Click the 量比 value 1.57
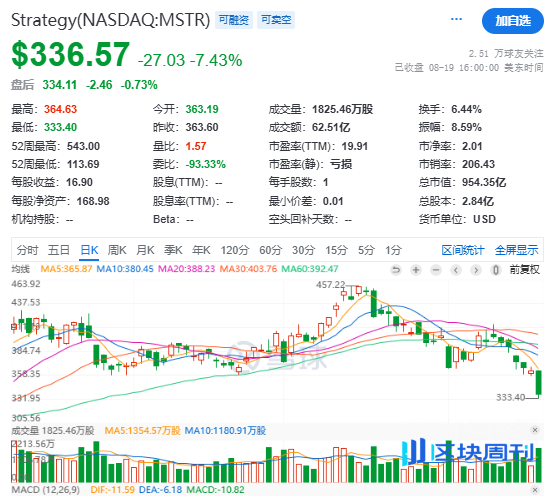 (196, 146)
